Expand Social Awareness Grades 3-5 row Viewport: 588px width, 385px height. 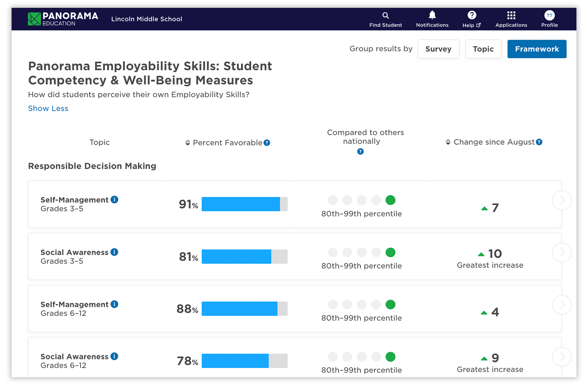coord(561,253)
